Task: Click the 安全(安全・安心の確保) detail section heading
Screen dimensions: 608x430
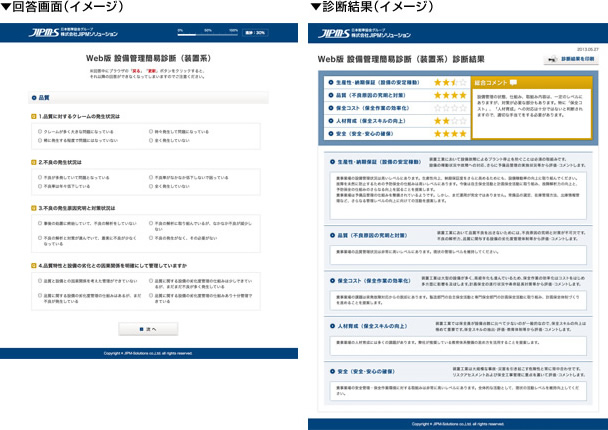Action: [366, 371]
